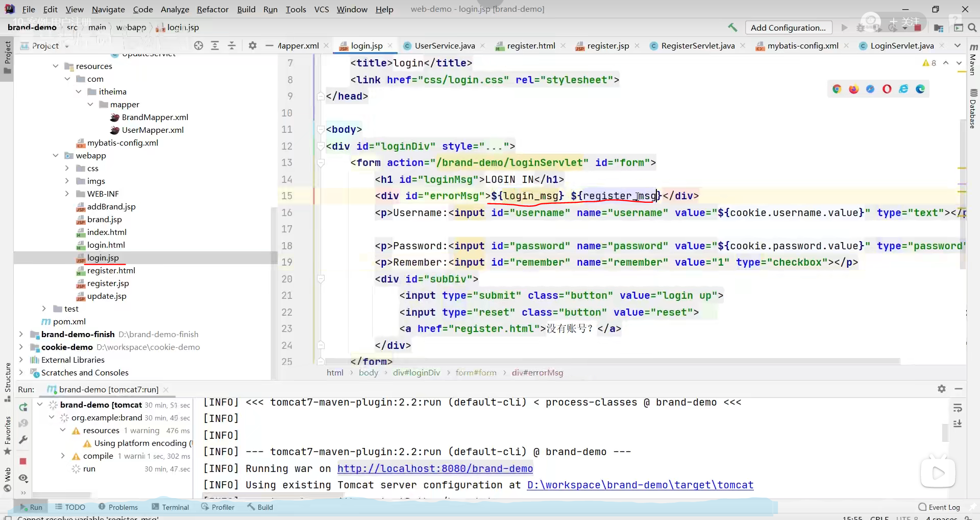Show the eye filter icon in Run panel

coord(23,478)
